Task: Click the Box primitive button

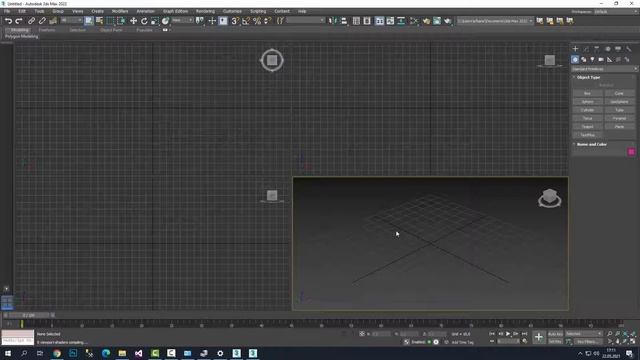Action: pyautogui.click(x=587, y=93)
